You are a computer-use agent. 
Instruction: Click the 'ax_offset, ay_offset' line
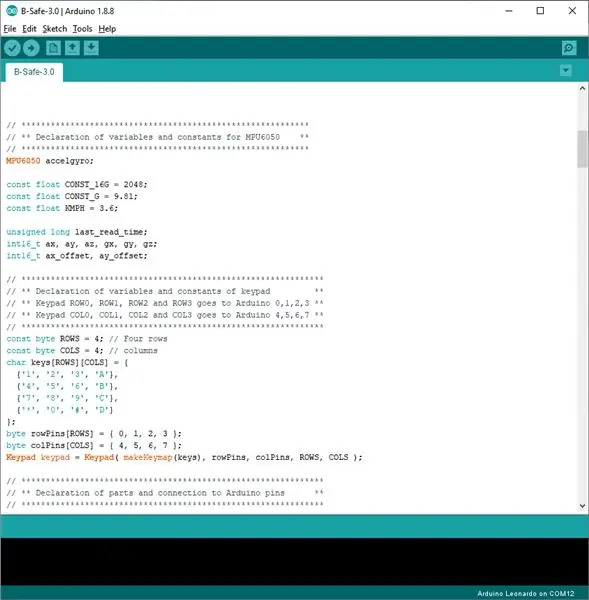click(77, 256)
